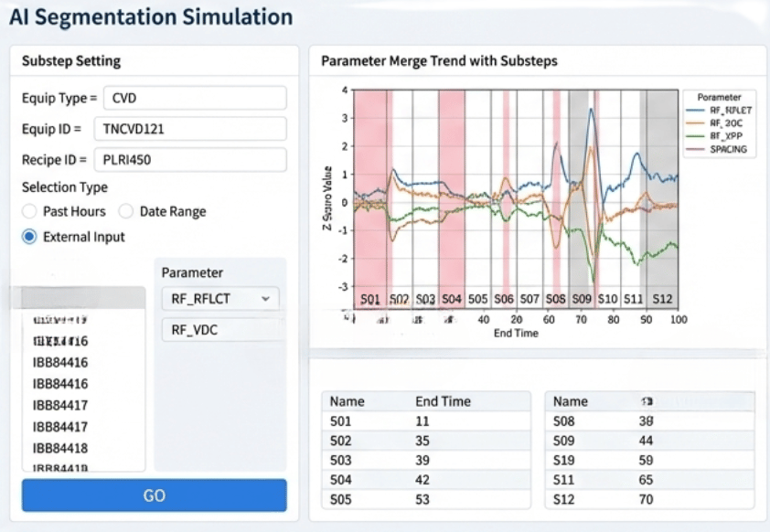Choose the Date Range radio option
The height and width of the screenshot is (532, 770).
click(127, 211)
